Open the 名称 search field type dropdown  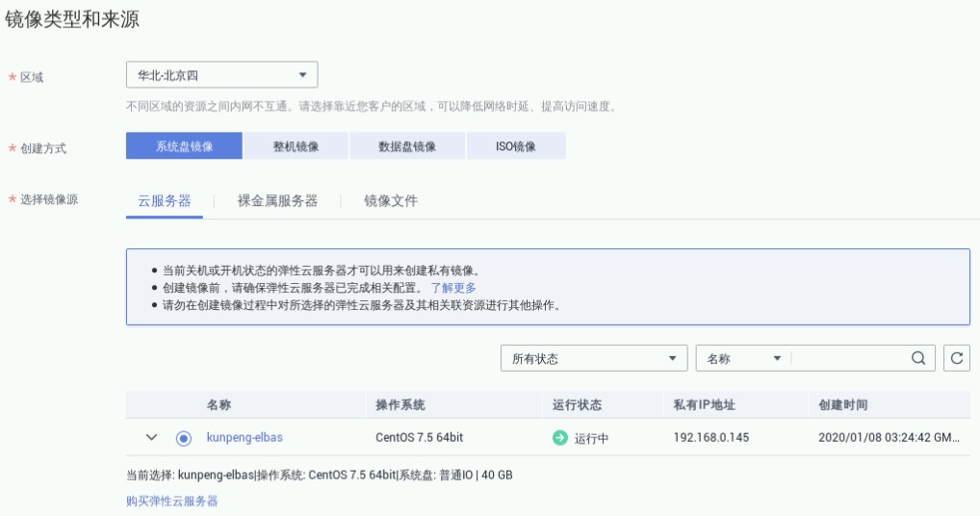(x=742, y=358)
